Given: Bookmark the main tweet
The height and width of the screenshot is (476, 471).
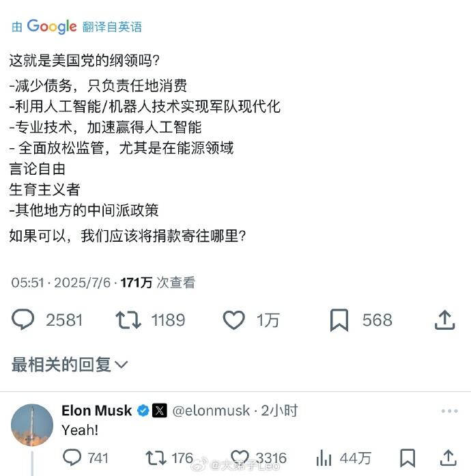Looking at the screenshot, I should [339, 320].
